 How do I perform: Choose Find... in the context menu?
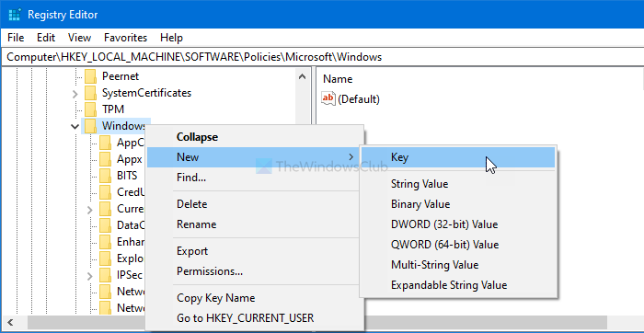[256, 178]
